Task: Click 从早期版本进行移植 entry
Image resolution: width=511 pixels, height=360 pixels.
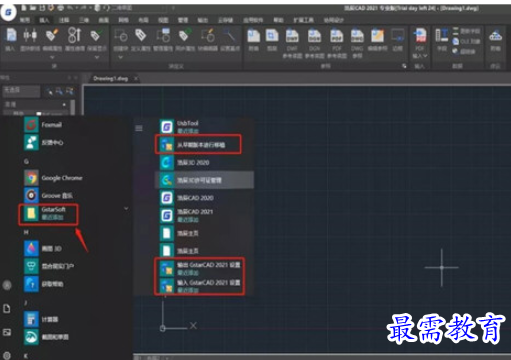Action: click(x=197, y=145)
